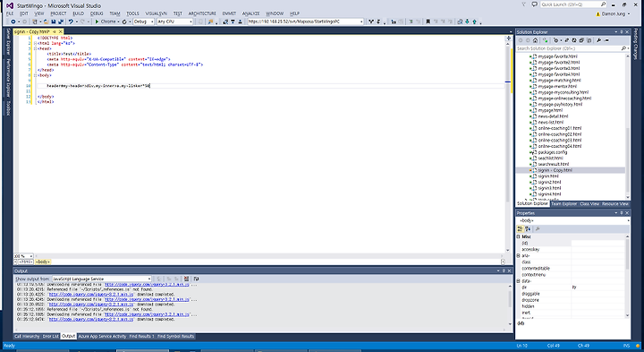Click the Alphabetical sort icon in Properties
644x352 pixels.
[x=528, y=229]
